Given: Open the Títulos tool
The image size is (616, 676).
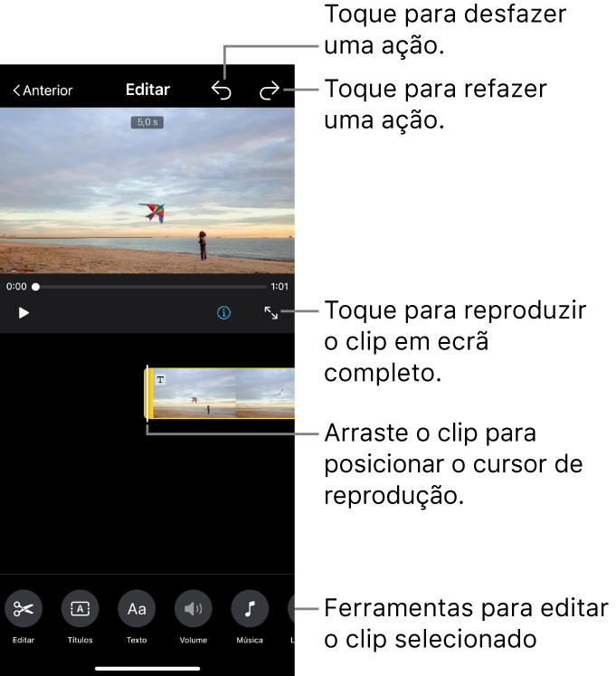Looking at the screenshot, I should [81, 608].
